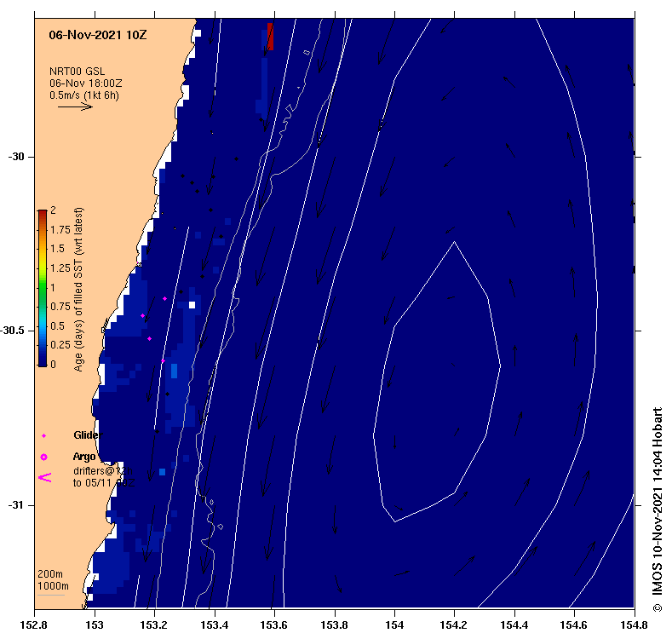
Task: Click the white missing-data pixel near 30.4S
Action: (192, 305)
